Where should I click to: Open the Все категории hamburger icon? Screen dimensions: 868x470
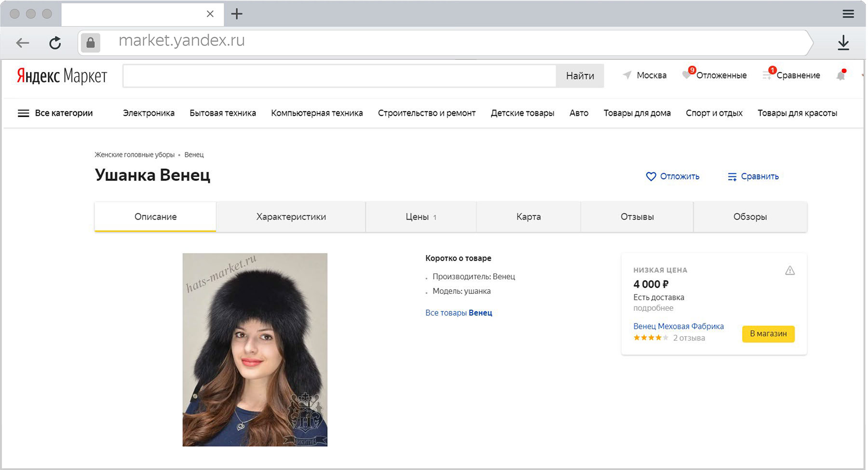tap(23, 113)
